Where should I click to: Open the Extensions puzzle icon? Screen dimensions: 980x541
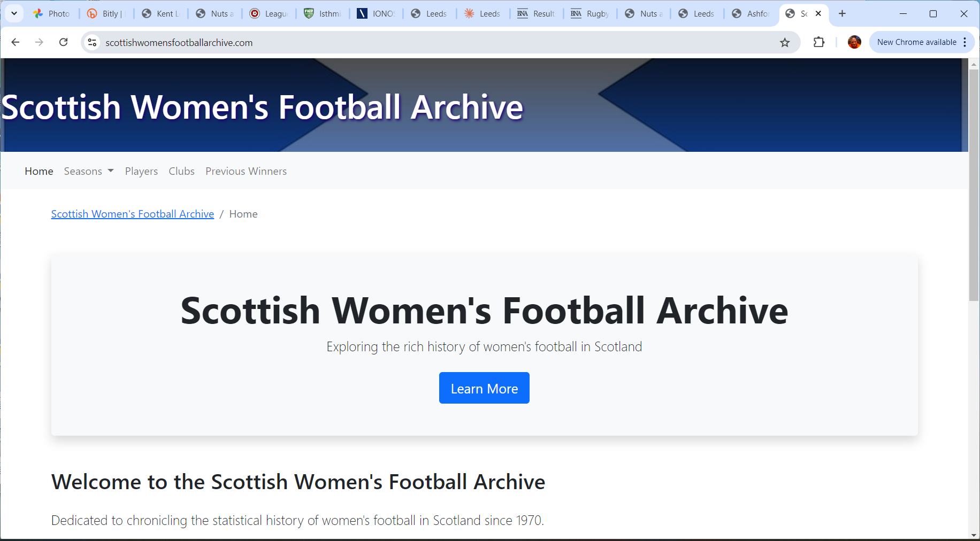pos(818,42)
